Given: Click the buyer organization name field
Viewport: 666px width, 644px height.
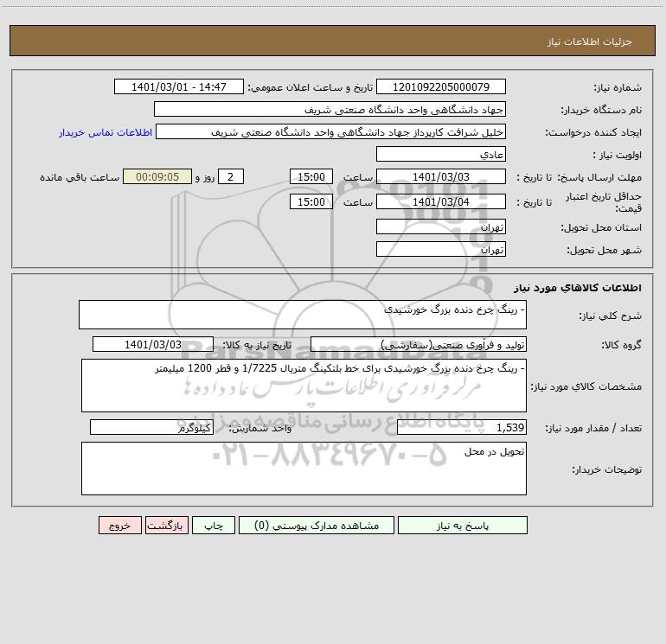Looking at the screenshot, I should (330, 109).
